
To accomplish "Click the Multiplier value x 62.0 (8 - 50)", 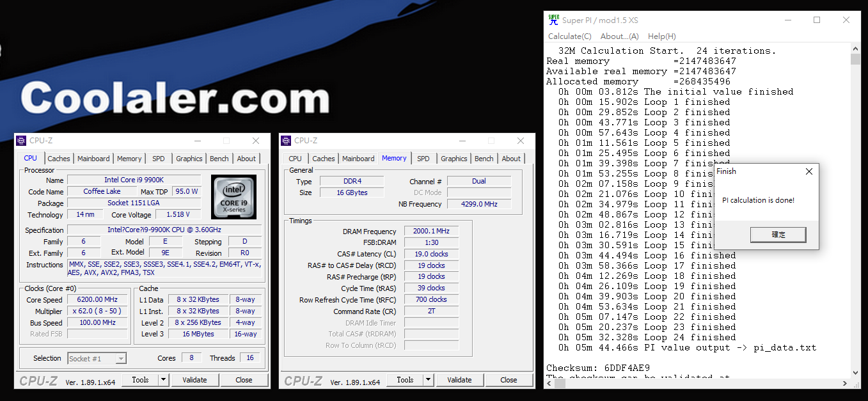I will pos(98,311).
